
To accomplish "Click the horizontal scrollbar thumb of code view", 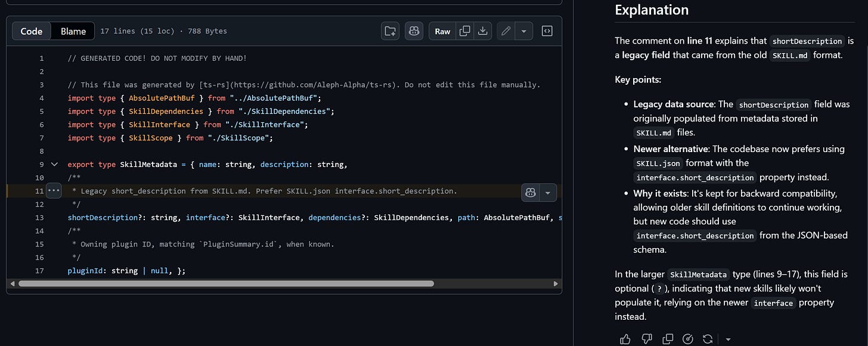I will [x=226, y=284].
